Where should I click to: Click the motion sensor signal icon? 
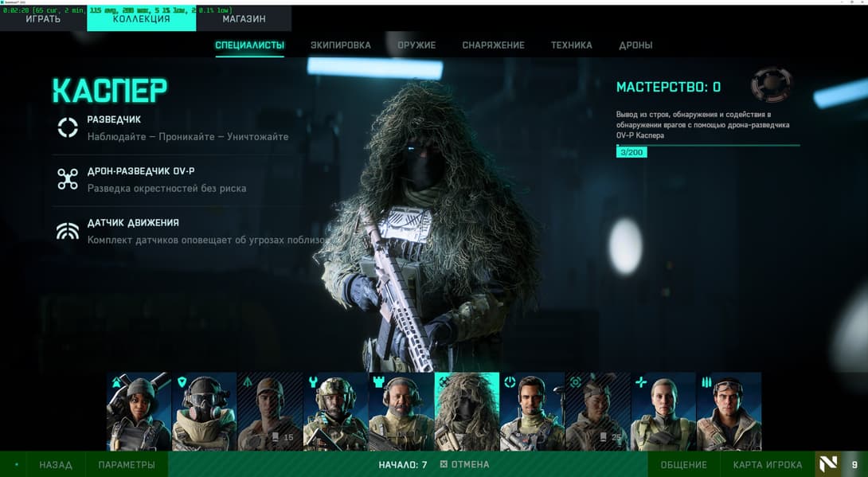tap(68, 231)
